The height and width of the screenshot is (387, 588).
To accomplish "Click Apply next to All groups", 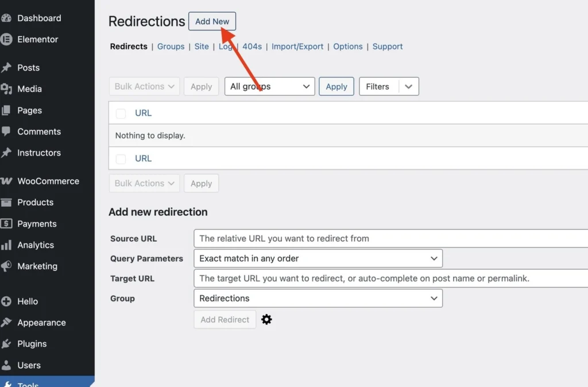I will [336, 87].
